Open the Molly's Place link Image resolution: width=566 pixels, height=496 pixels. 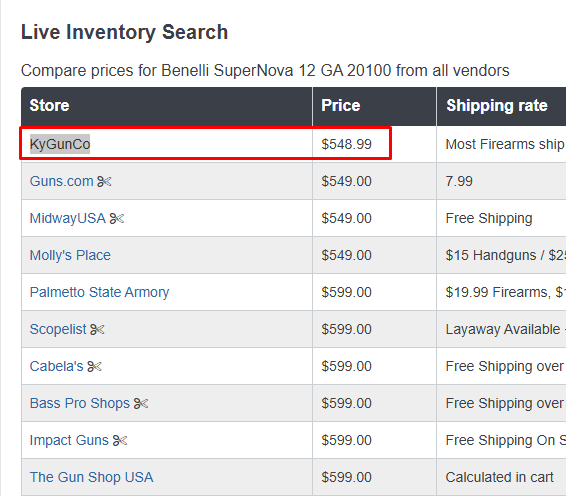pyautogui.click(x=70, y=255)
